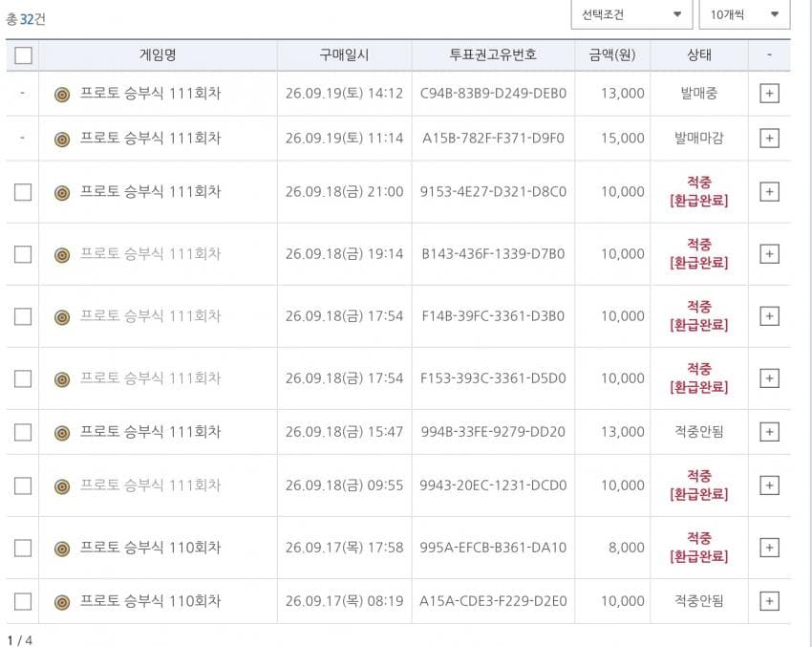Open plus icon for 994B-33FE-9279-DD20 row
This screenshot has height=647, width=812.
[769, 432]
